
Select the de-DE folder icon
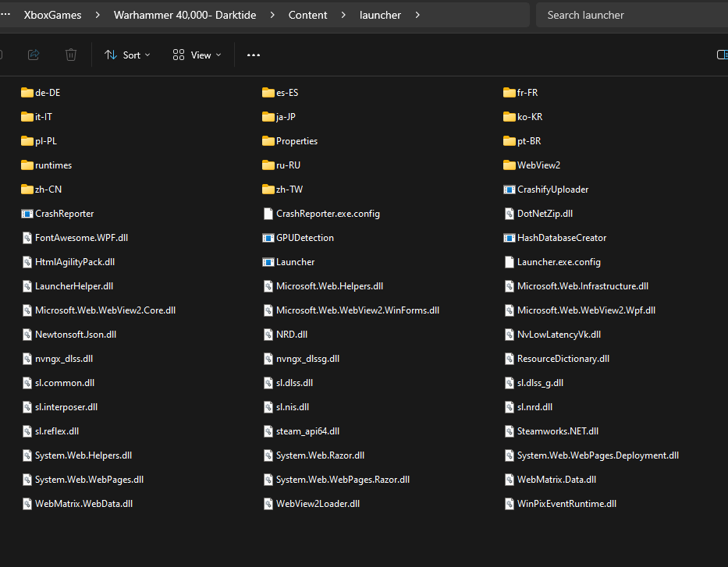[x=27, y=92]
